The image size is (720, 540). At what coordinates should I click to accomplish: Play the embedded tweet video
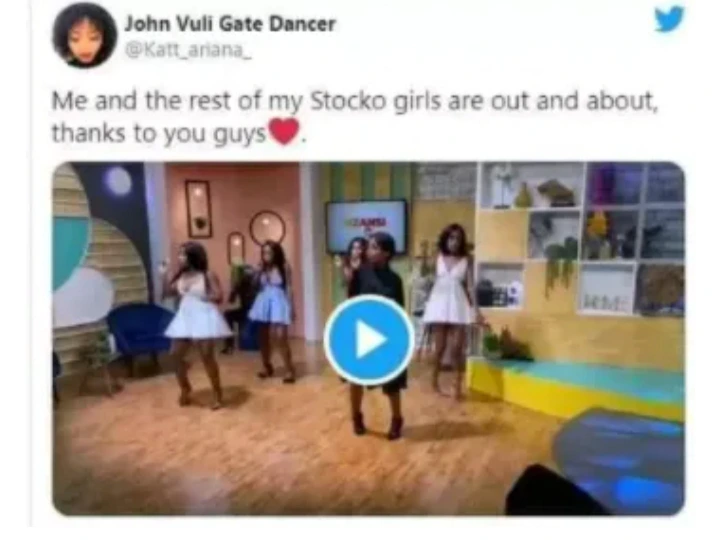[x=369, y=340]
